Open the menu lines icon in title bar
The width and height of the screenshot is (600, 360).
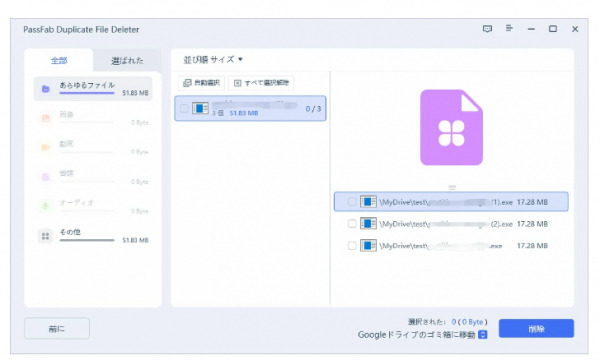[509, 28]
